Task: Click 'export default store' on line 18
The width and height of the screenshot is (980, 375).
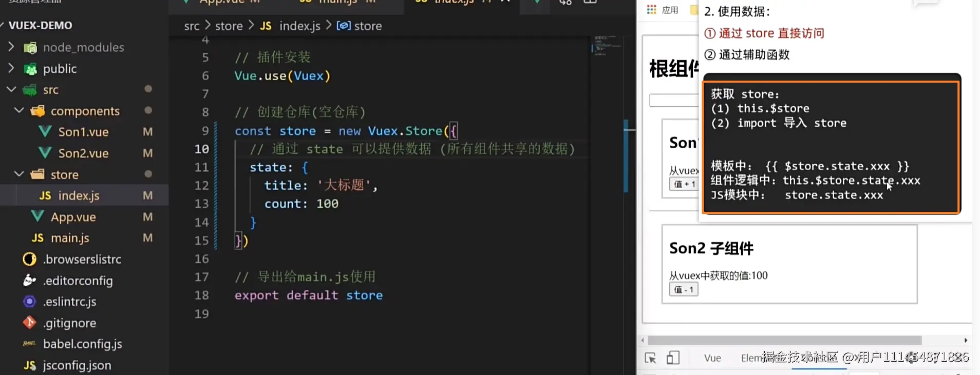Action: tap(309, 295)
